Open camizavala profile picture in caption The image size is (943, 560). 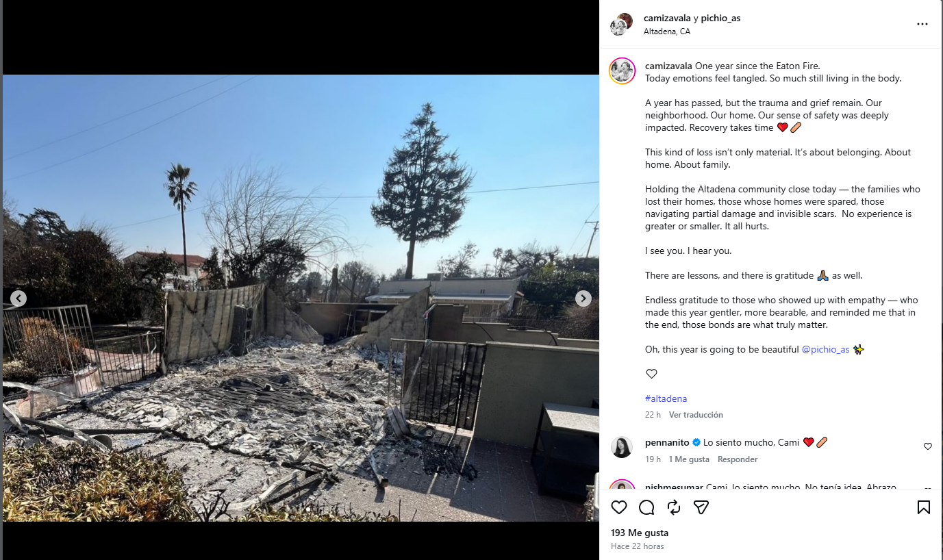click(x=623, y=71)
